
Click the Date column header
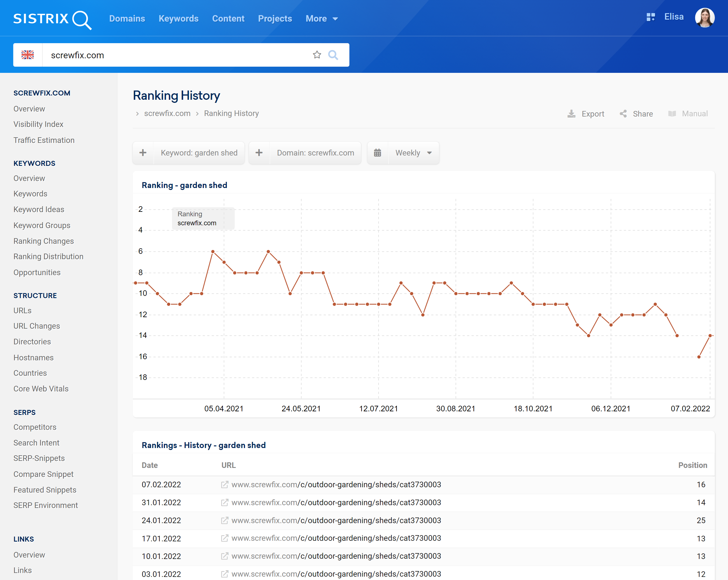[150, 465]
